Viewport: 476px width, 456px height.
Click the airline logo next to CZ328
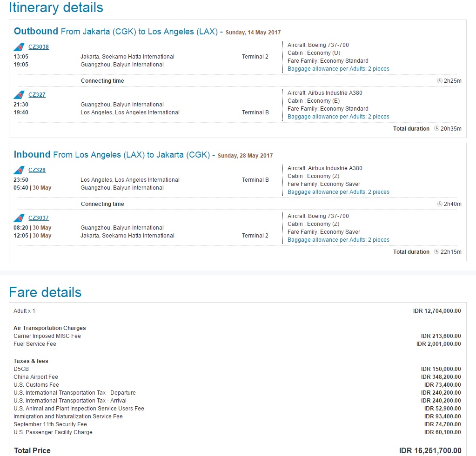coord(19,170)
